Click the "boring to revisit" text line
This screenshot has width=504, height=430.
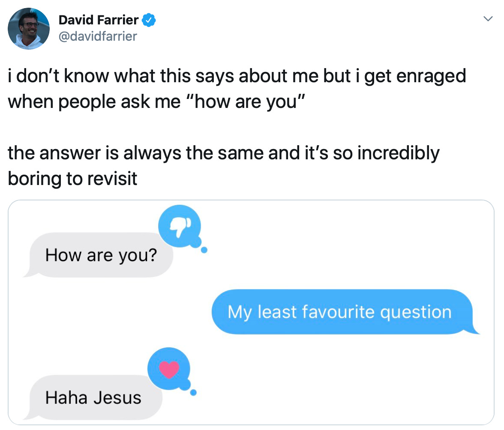pos(72,178)
